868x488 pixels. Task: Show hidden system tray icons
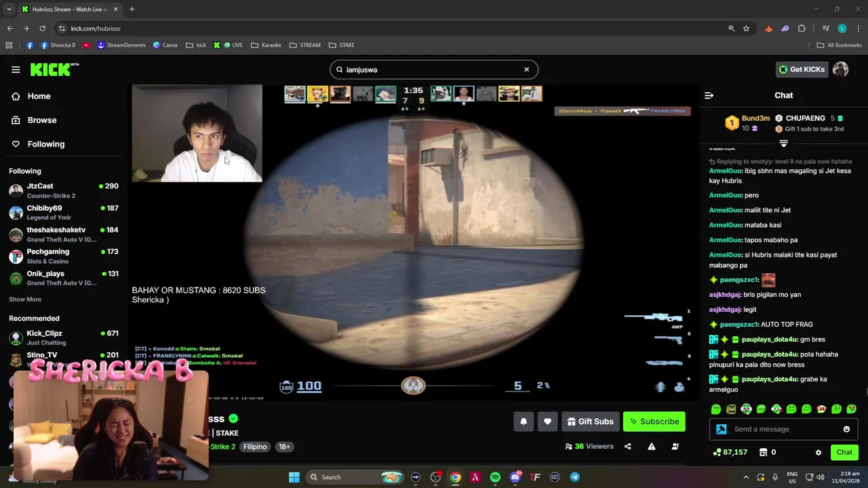click(746, 477)
